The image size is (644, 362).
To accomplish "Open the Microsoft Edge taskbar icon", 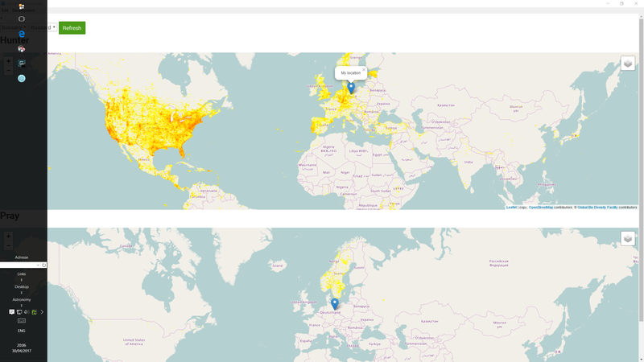I will point(22,34).
